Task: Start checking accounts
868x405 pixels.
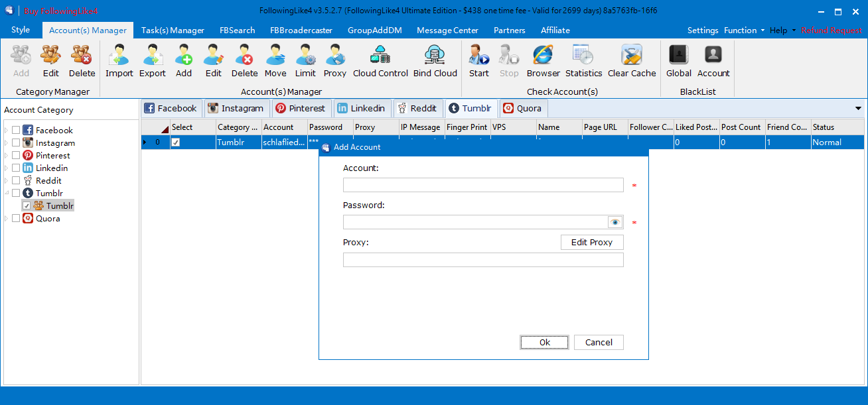Action: pos(478,61)
